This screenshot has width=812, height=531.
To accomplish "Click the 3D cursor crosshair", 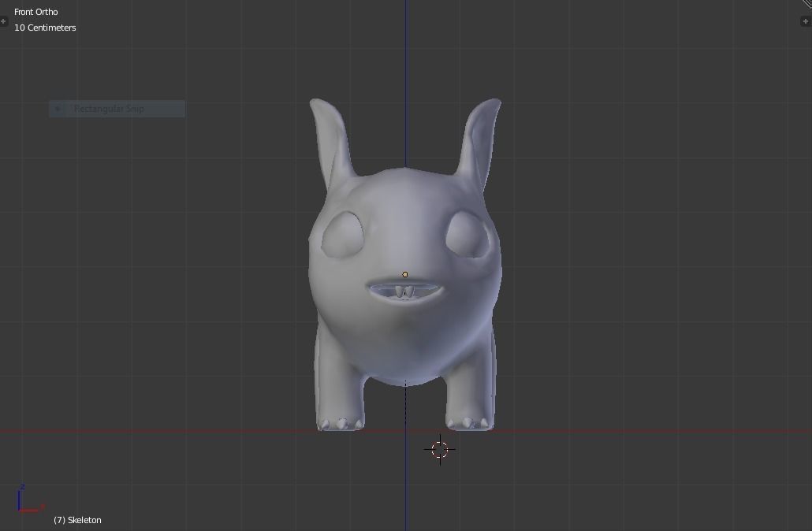I will click(x=440, y=450).
